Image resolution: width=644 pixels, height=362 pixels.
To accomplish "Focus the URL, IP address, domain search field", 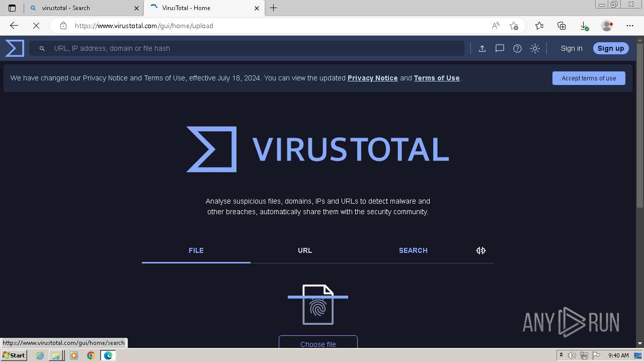I will click(x=247, y=48).
